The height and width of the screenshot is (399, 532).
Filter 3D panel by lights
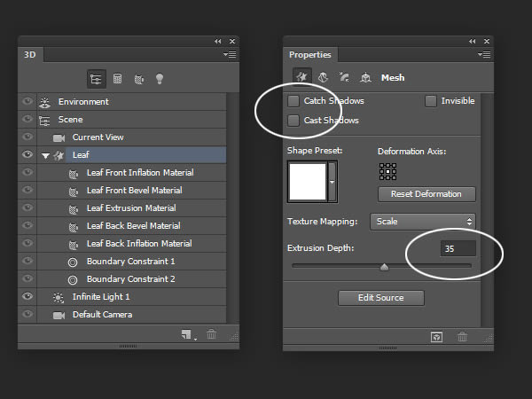coord(160,79)
